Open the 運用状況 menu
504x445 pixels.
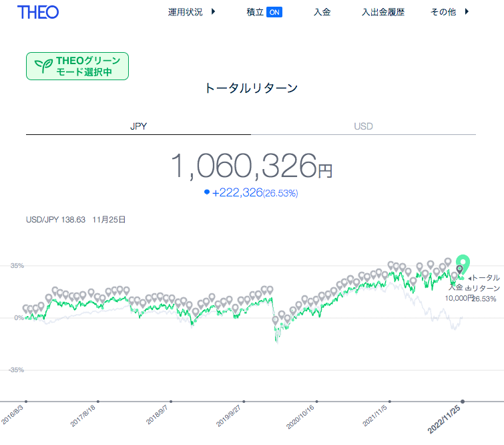pyautogui.click(x=186, y=12)
